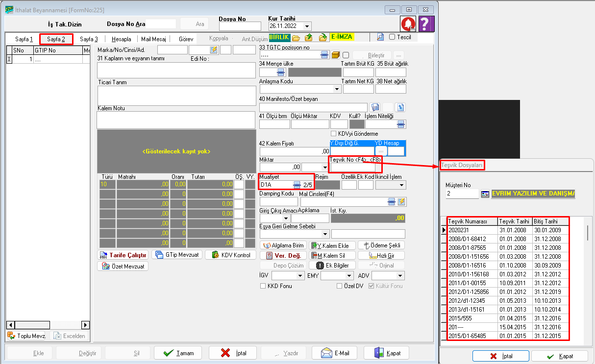Expand the Anlaşma Kodu dropdown
This screenshot has width=595, height=364.
point(337,89)
